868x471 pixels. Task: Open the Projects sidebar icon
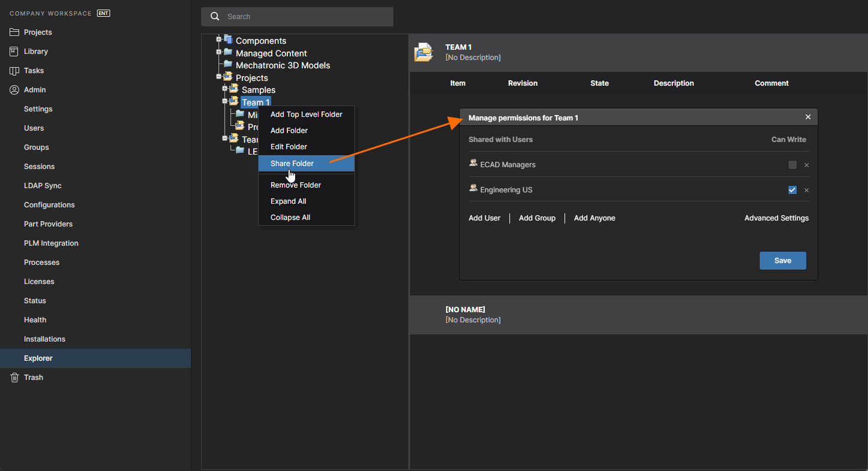tap(14, 32)
